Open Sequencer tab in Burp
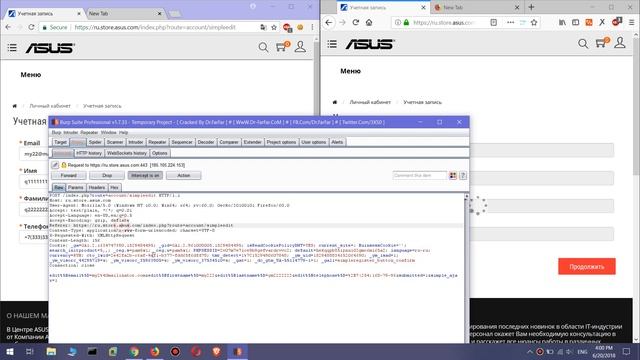Image resolution: width=640 pixels, height=360 pixels. pyautogui.click(x=182, y=142)
